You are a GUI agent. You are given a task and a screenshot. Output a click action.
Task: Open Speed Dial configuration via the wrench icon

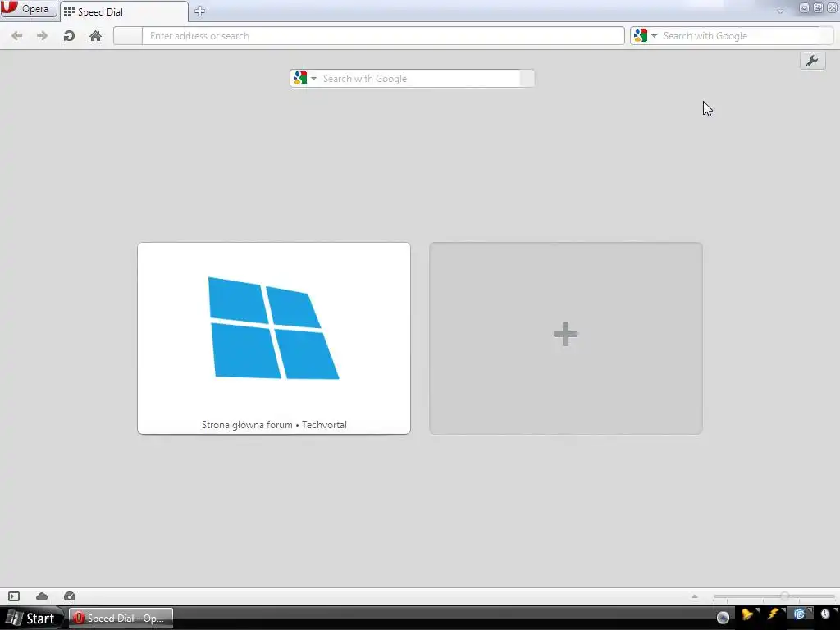click(812, 61)
